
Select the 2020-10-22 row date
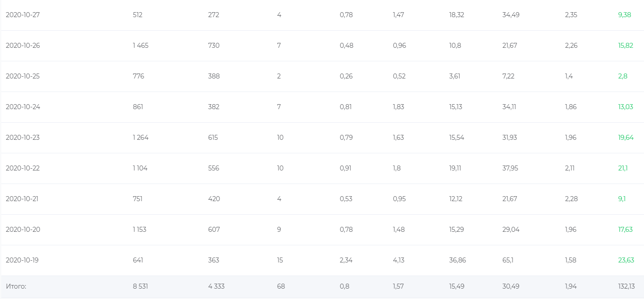point(23,168)
